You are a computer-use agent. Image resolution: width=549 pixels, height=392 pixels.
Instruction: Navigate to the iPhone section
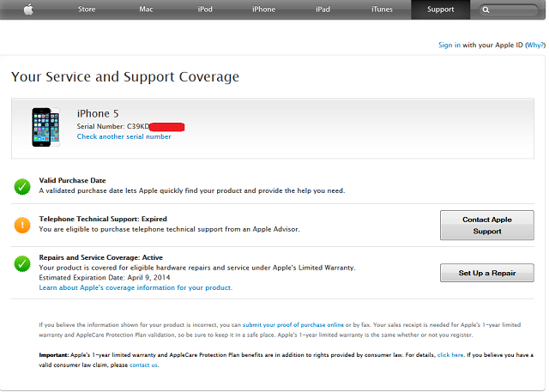pyautogui.click(x=263, y=9)
